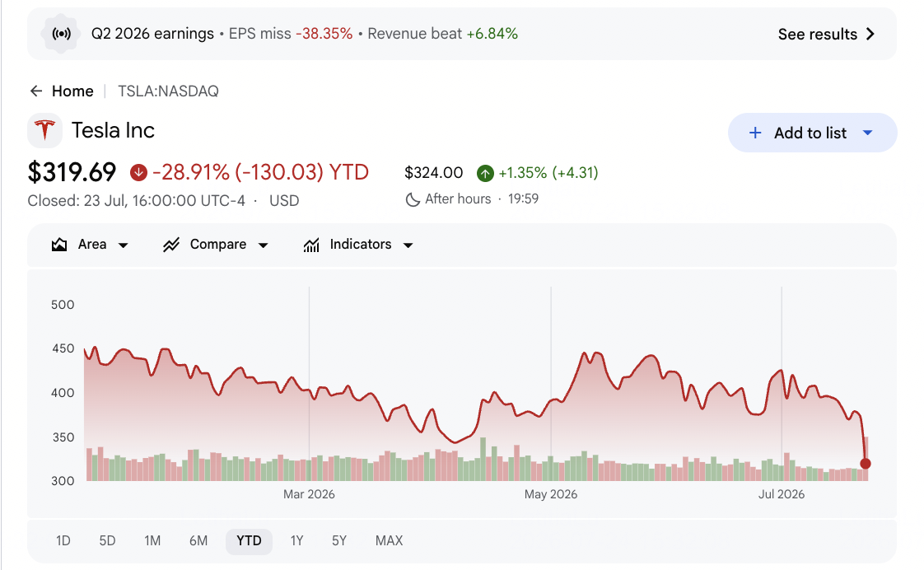Image resolution: width=924 pixels, height=570 pixels.
Task: Open the Add to list dropdown caret
Action: click(x=867, y=133)
